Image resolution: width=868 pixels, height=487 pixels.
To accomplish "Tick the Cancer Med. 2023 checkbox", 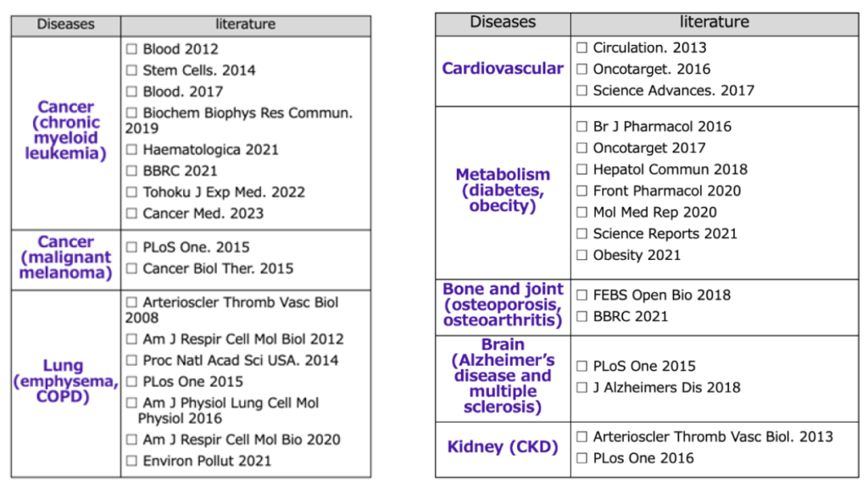I will (x=131, y=213).
